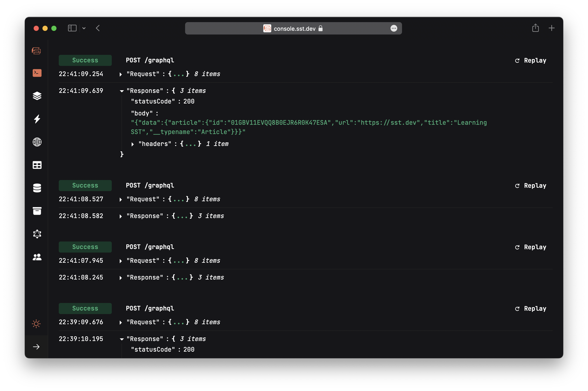Open browser tab history chevron

click(x=84, y=28)
